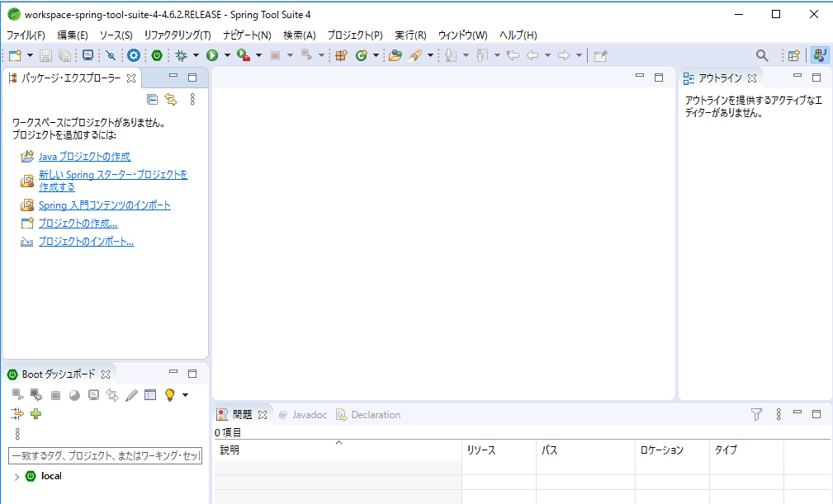This screenshot has height=504, width=833.
Task: Click Boot Dashboard stop square icon
Action: coord(55,395)
